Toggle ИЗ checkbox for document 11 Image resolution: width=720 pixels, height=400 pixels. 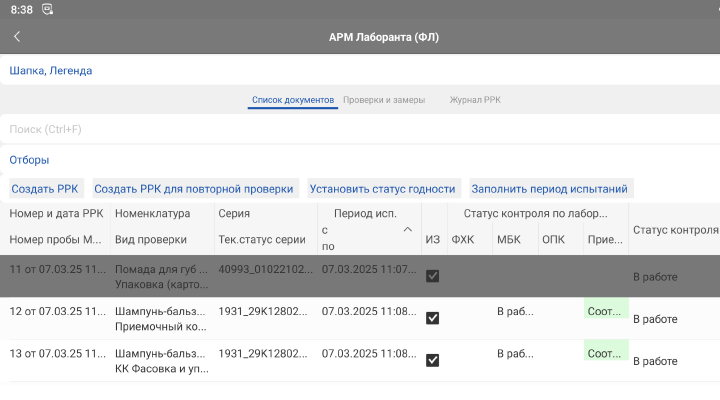point(432,276)
